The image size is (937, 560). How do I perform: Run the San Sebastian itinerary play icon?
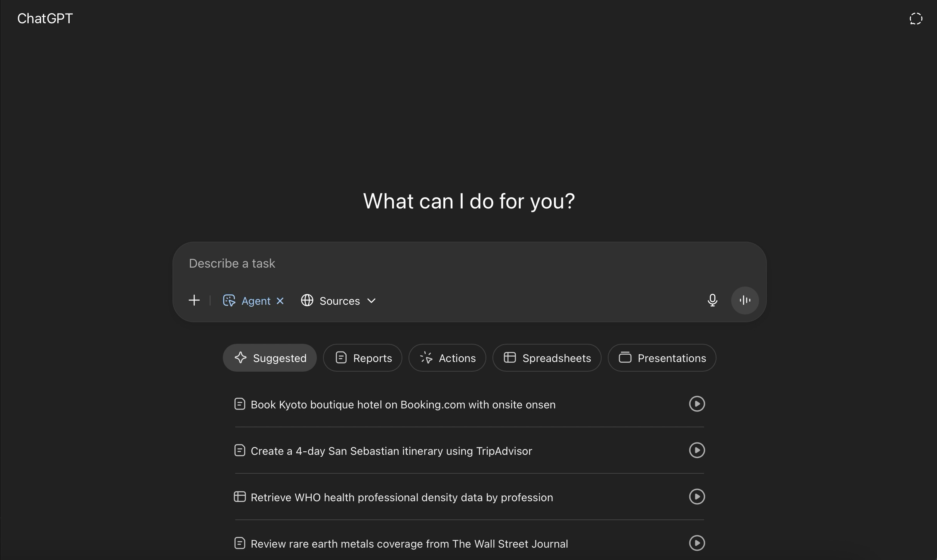coord(697,450)
